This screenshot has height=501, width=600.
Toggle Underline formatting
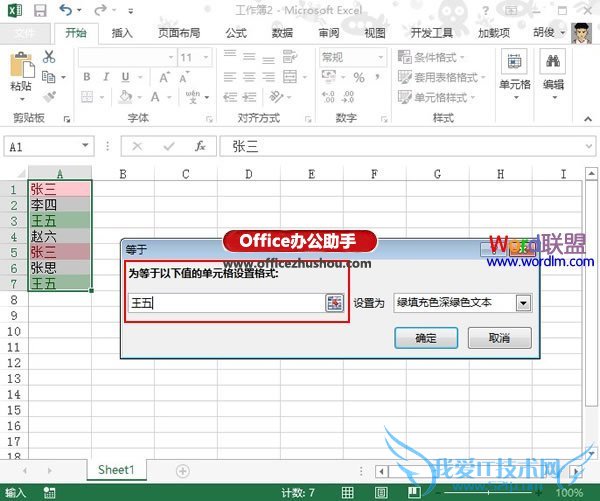(x=125, y=77)
